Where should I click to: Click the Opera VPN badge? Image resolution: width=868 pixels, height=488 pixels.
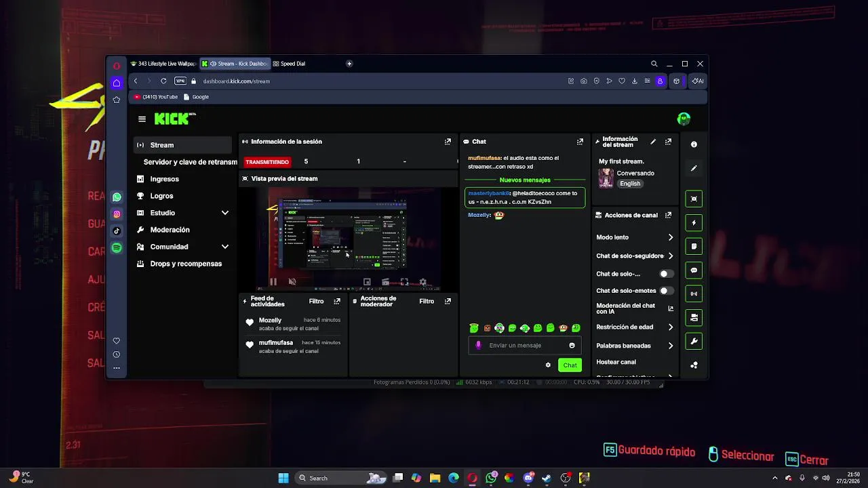tap(180, 81)
